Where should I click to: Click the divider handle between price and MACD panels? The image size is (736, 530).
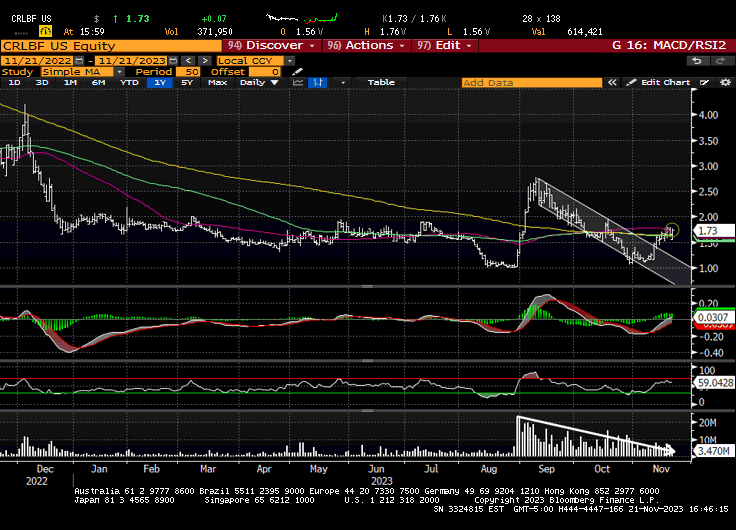pyautogui.click(x=368, y=286)
